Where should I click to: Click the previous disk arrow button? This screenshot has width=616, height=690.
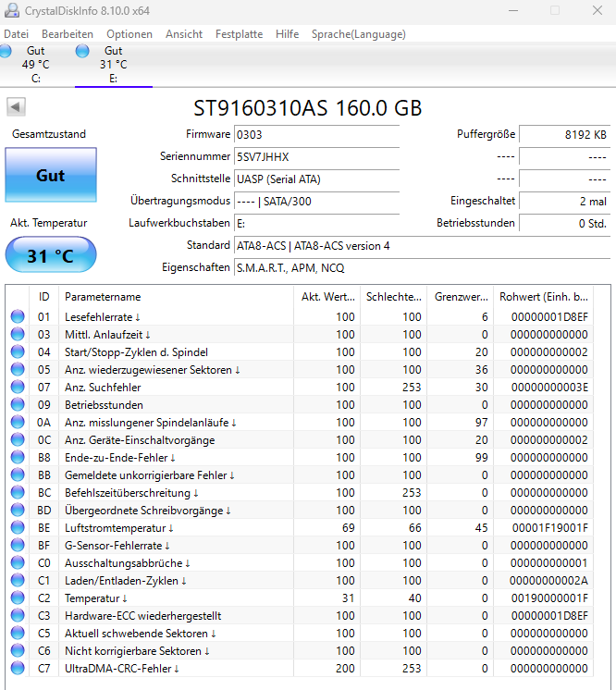coord(16,106)
